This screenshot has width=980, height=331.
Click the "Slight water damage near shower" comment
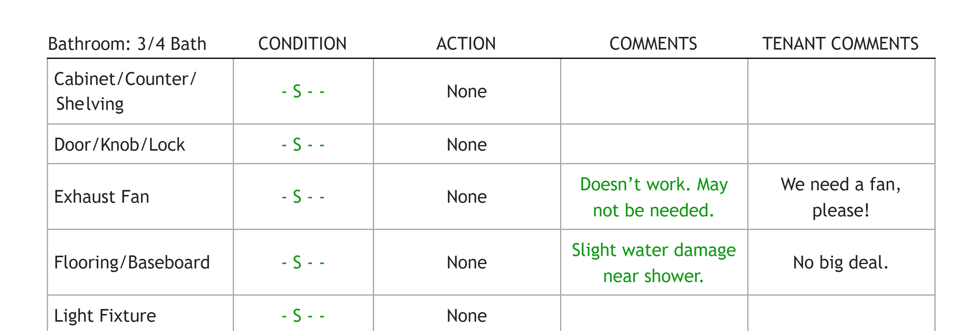pos(654,263)
